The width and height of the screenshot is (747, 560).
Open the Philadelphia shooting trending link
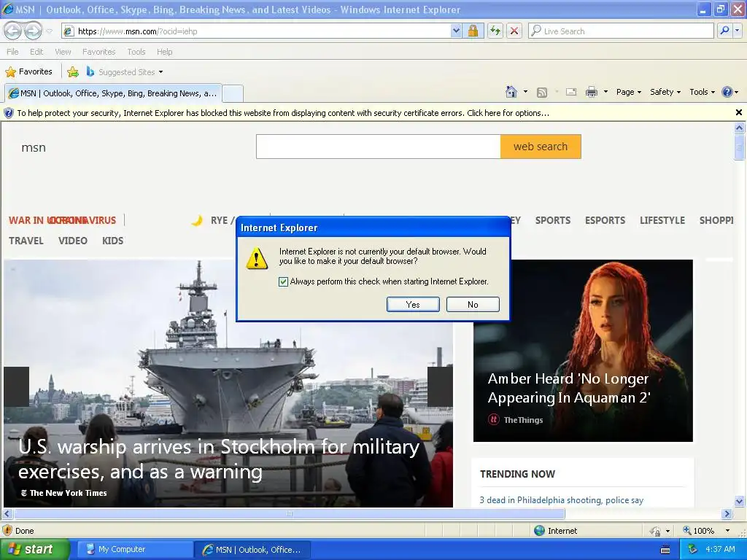(561, 500)
